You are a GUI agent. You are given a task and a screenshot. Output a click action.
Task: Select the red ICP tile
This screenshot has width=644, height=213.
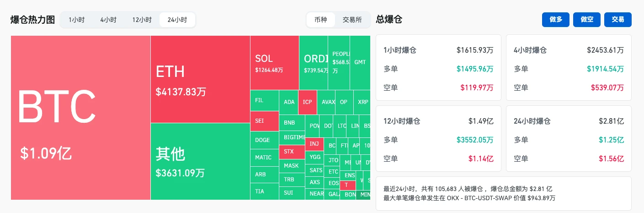(307, 102)
